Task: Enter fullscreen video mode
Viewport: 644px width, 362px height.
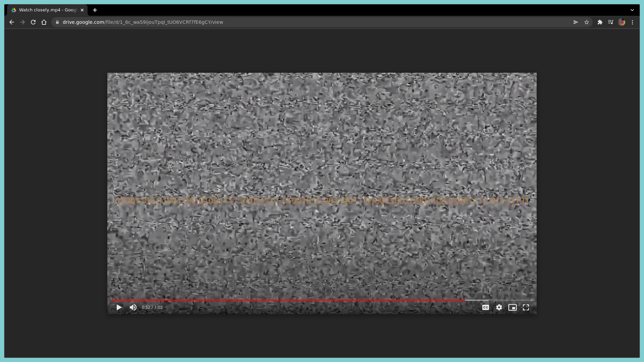Action: point(526,307)
